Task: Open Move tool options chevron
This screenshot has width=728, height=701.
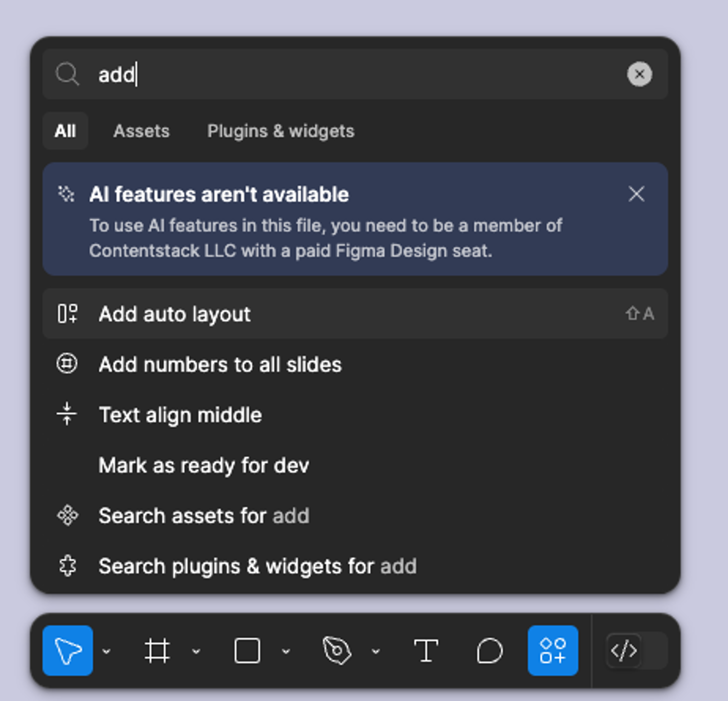Action: coord(107,651)
